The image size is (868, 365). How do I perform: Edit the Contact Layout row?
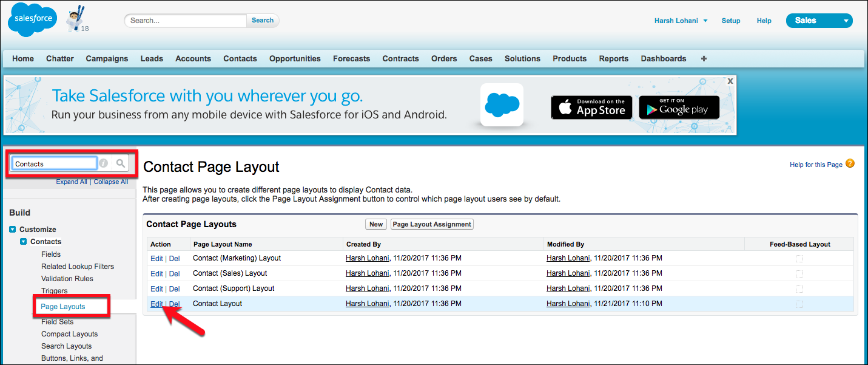[x=156, y=304]
